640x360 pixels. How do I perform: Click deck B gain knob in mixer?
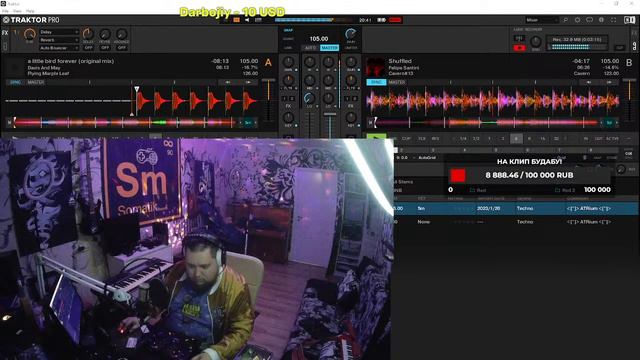(x=351, y=62)
